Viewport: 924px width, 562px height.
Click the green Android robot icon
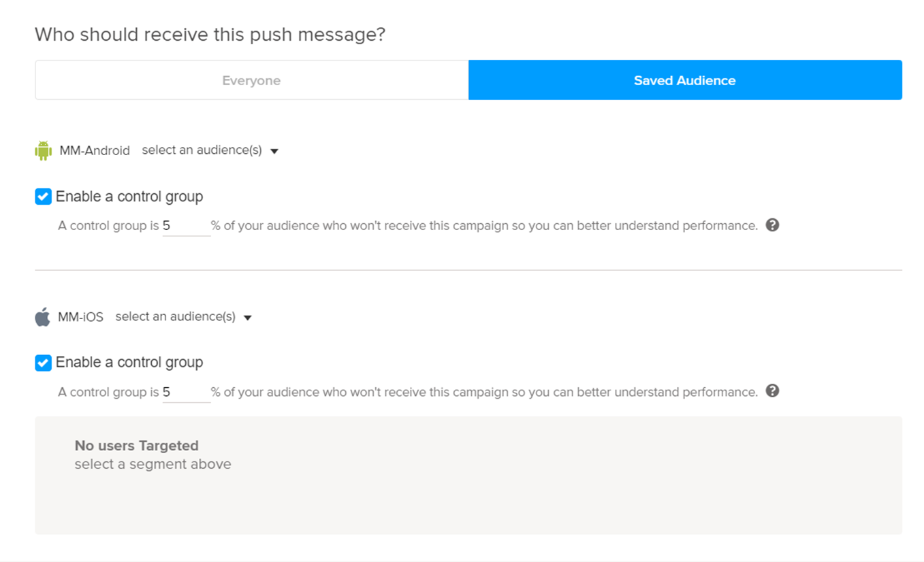point(43,150)
